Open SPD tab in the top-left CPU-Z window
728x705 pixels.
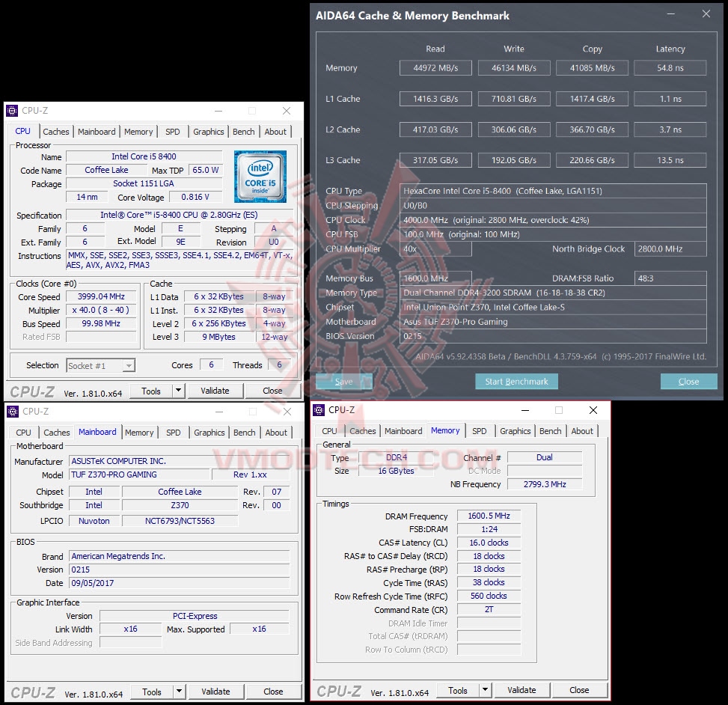point(173,132)
